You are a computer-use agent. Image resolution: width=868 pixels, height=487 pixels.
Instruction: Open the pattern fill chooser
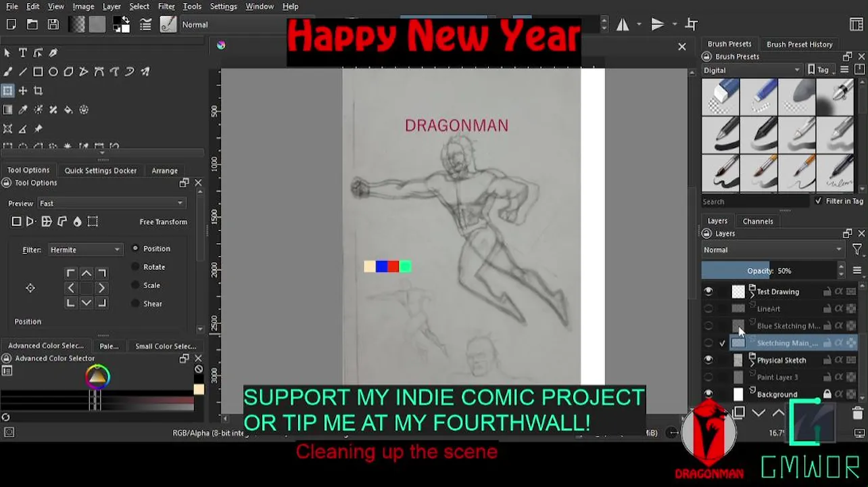pos(97,24)
